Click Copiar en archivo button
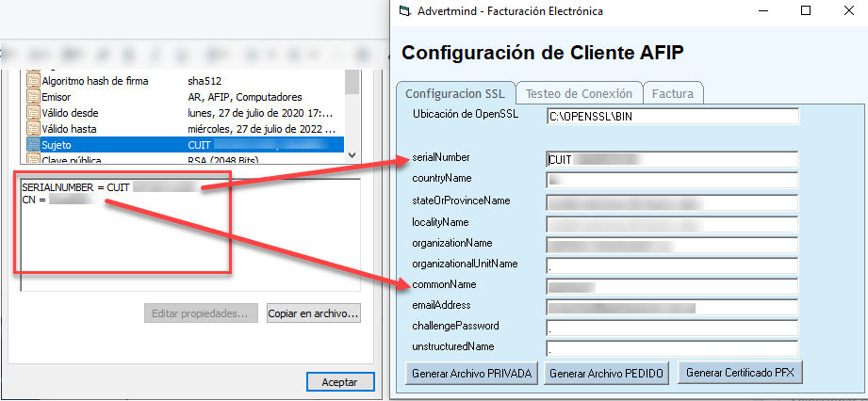The image size is (868, 401). point(314,313)
